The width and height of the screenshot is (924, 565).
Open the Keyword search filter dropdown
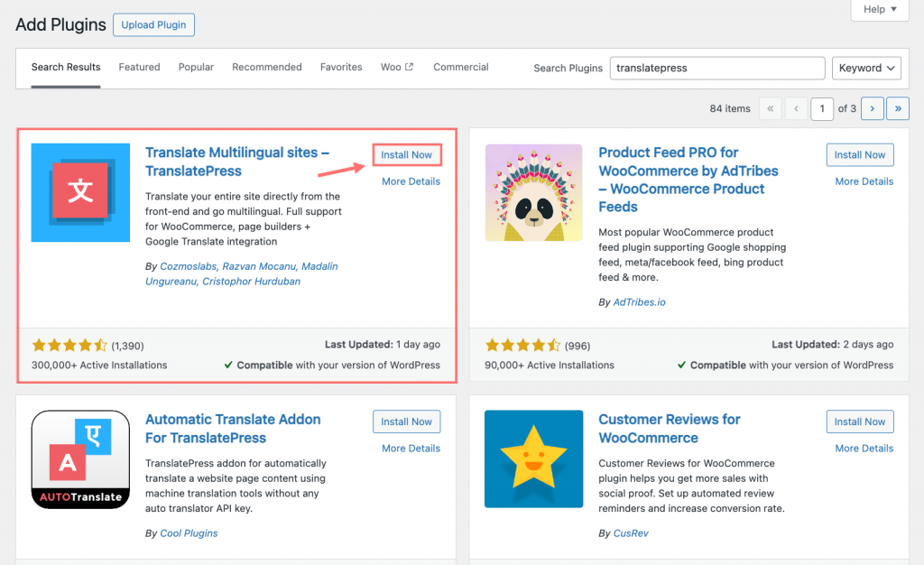[x=865, y=68]
